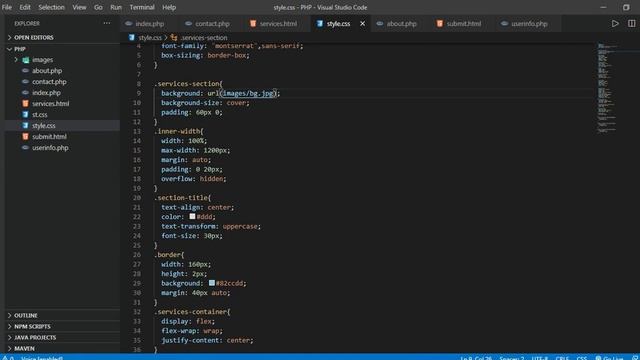Expand the Maven panel
The height and width of the screenshot is (360, 640).
click(24, 349)
